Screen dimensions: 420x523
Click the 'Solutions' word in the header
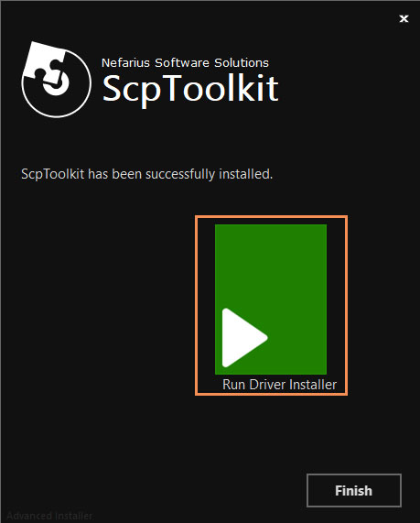pyautogui.click(x=242, y=62)
